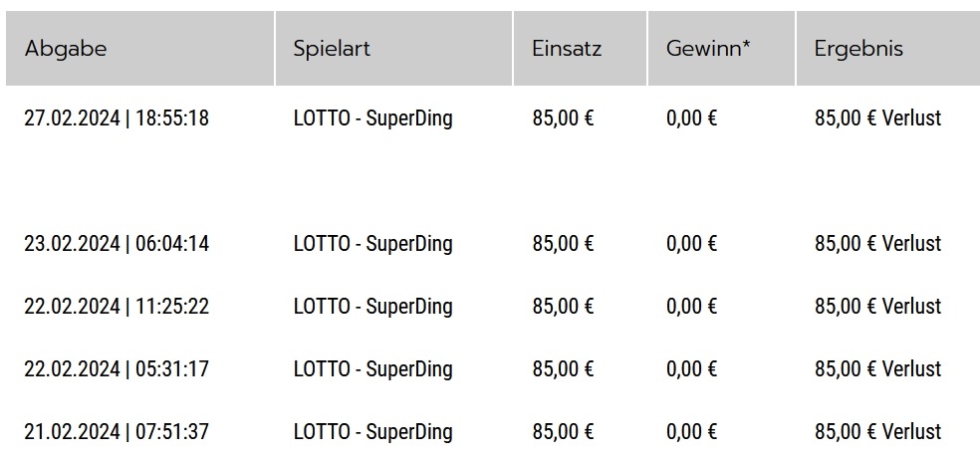Click LOTTO - SuperDing in the 11:25:22 row
This screenshot has width=980, height=461.
coord(373,306)
